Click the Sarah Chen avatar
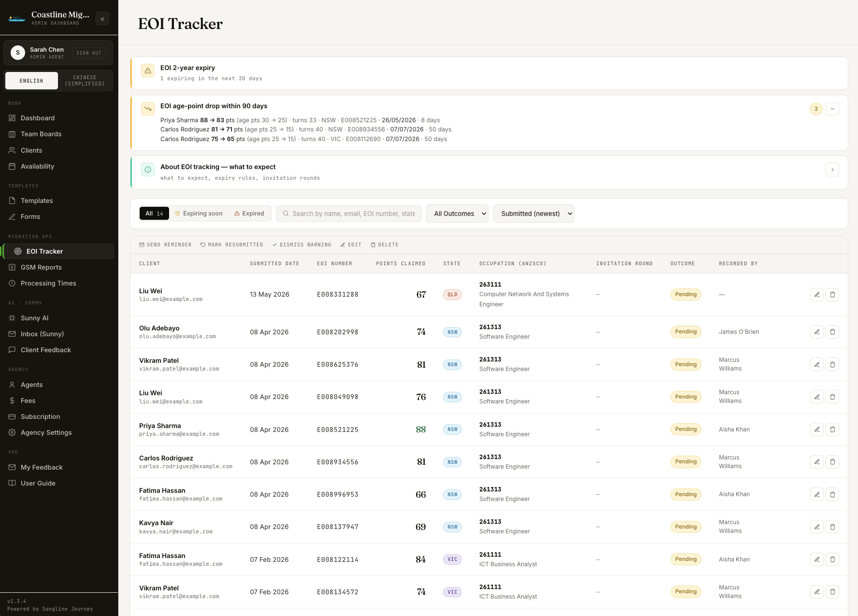 tap(18, 53)
